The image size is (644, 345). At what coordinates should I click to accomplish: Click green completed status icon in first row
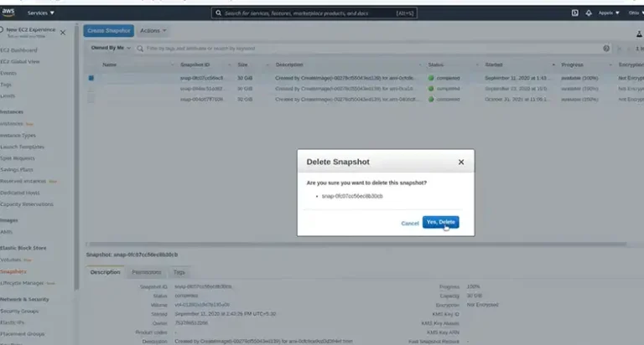tap(432, 77)
